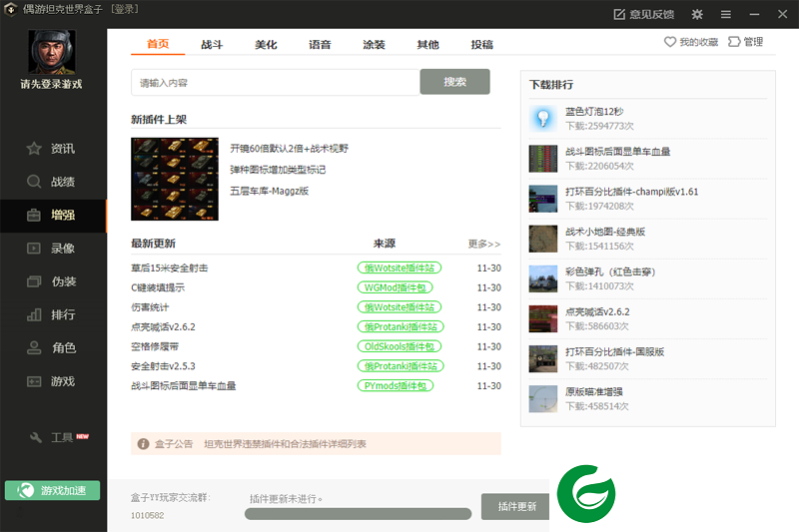
Task: Open 打环百分比插件-国服版 thumbnail
Action: point(543,359)
